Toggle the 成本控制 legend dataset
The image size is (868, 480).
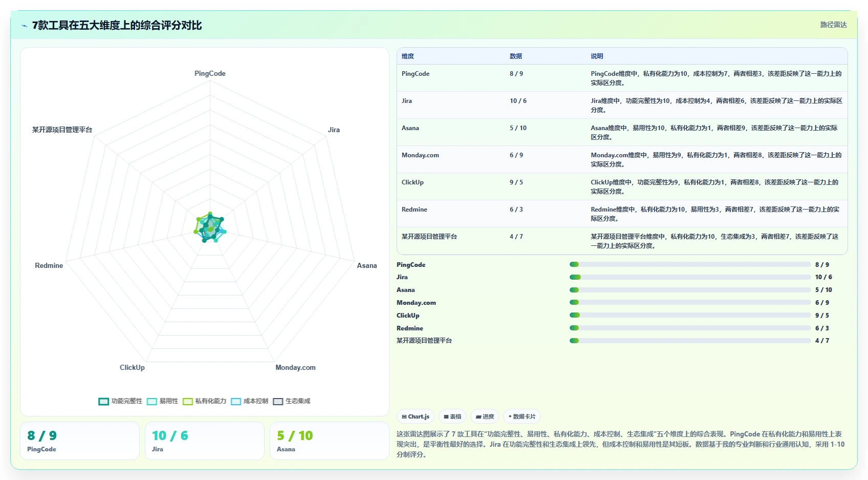tap(249, 401)
